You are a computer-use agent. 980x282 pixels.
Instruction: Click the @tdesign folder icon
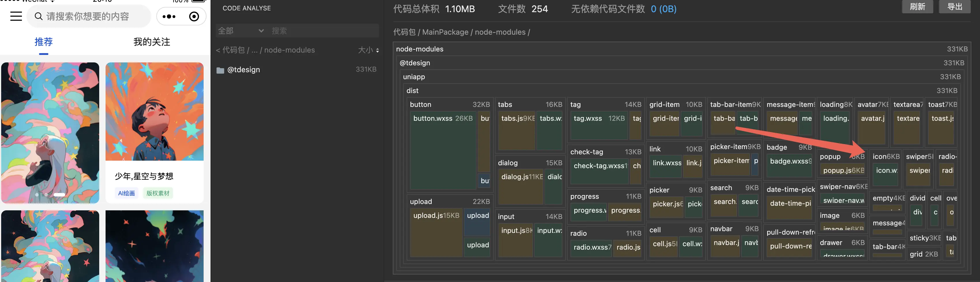tap(220, 70)
